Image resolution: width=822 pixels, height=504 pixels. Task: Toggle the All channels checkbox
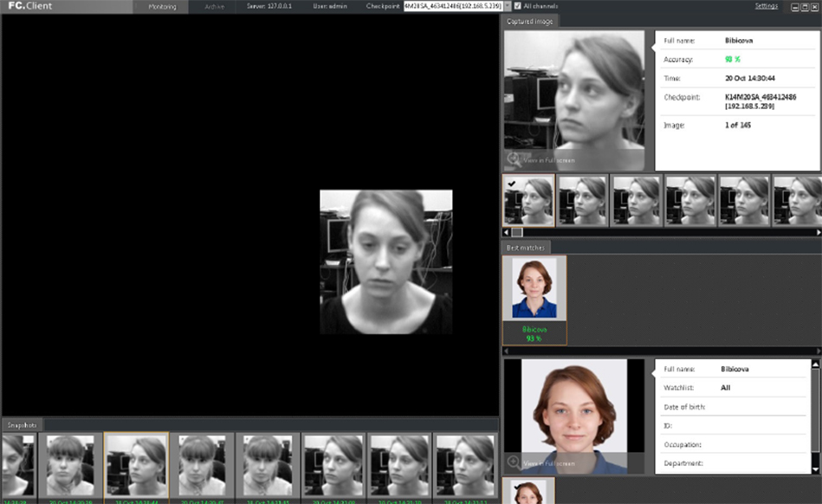(517, 6)
